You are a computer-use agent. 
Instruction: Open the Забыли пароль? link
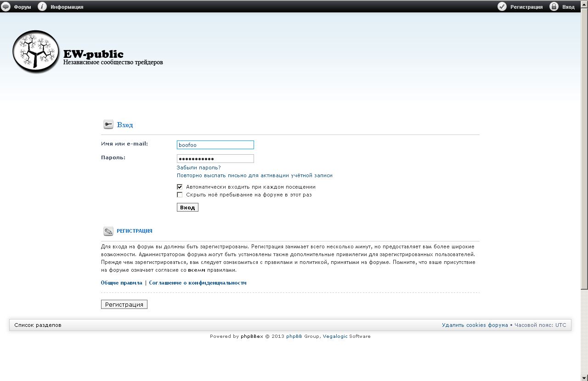[198, 168]
